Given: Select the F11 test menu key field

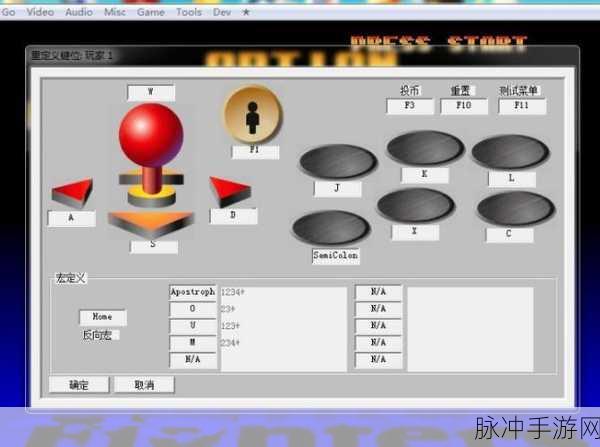Looking at the screenshot, I should tap(522, 106).
